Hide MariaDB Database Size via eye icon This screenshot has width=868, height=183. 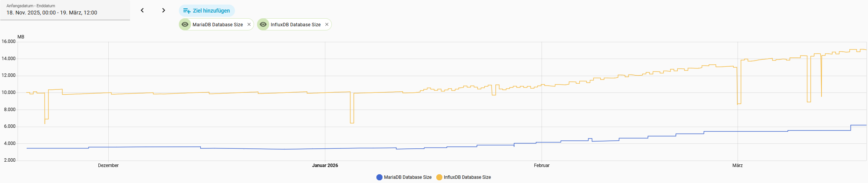click(185, 24)
